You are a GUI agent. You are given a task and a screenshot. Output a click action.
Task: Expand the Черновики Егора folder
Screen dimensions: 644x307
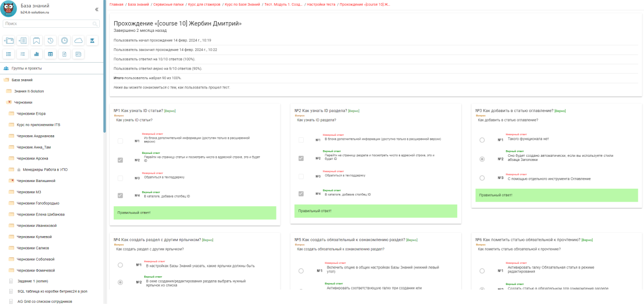click(11, 114)
